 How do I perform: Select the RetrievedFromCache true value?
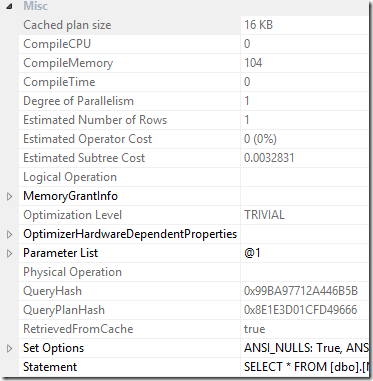click(x=255, y=329)
